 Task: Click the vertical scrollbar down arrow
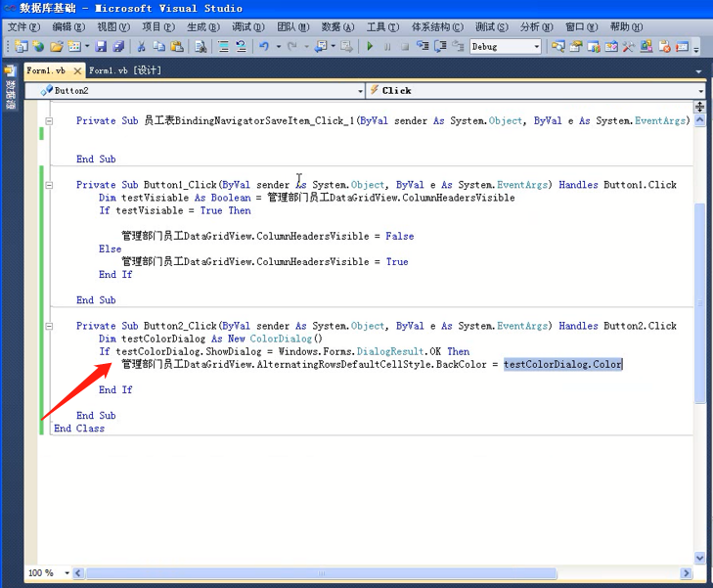pos(700,558)
